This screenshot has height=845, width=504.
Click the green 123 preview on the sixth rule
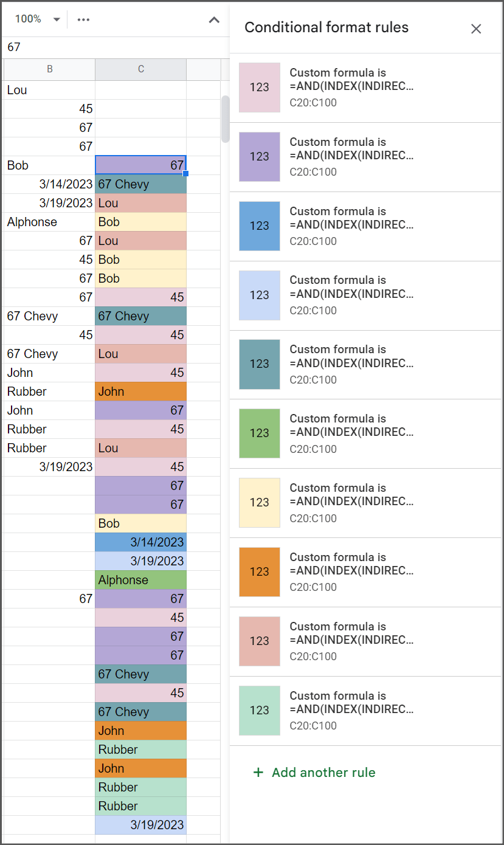[260, 433]
